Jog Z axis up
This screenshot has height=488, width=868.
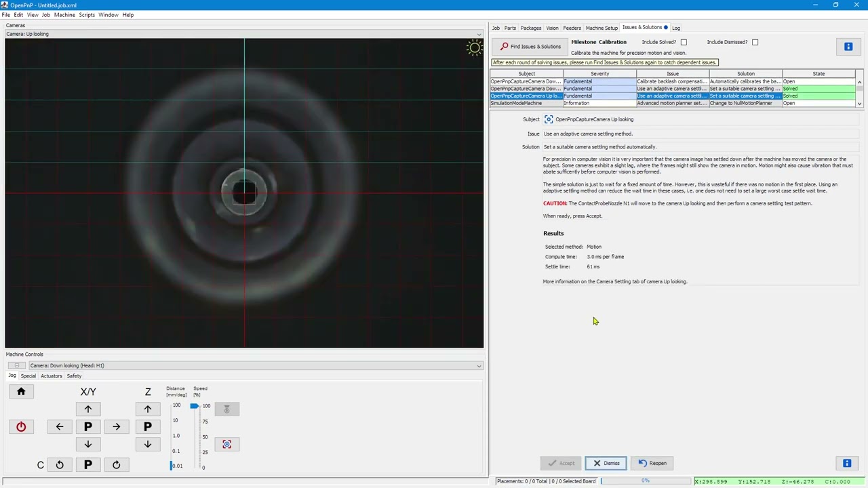tap(147, 409)
